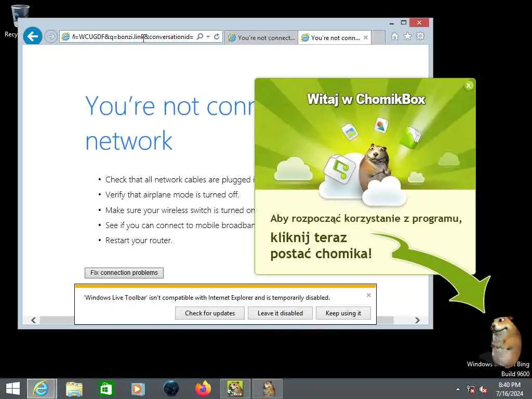Click the ChomikBox taskbar icon
Image resolution: width=532 pixels, height=399 pixels.
[x=235, y=389]
